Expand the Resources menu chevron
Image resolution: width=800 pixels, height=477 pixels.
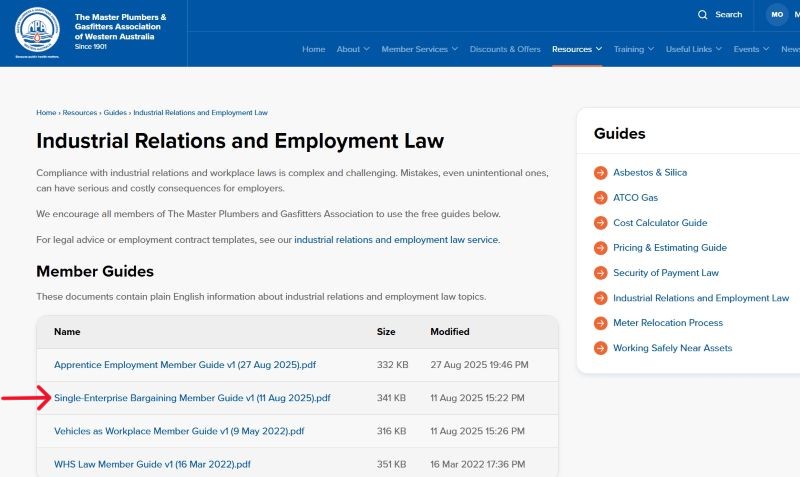[599, 49]
